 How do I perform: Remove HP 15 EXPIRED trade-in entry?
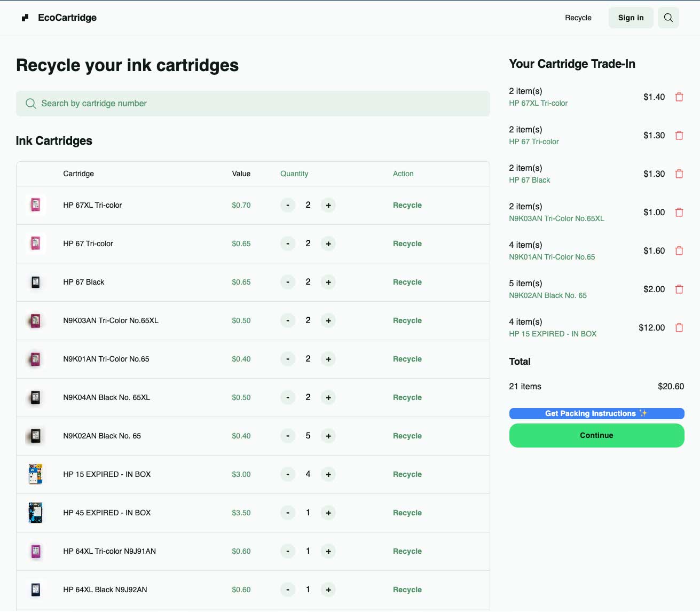point(679,328)
